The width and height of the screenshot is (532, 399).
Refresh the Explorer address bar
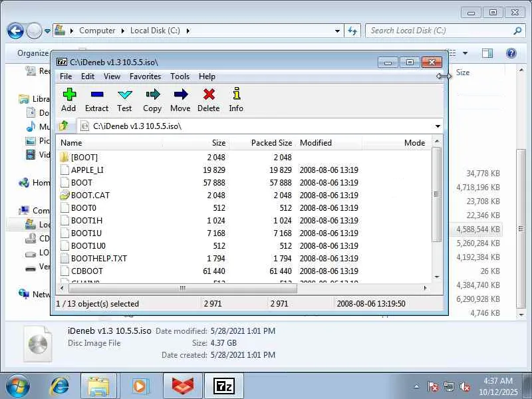point(352,31)
